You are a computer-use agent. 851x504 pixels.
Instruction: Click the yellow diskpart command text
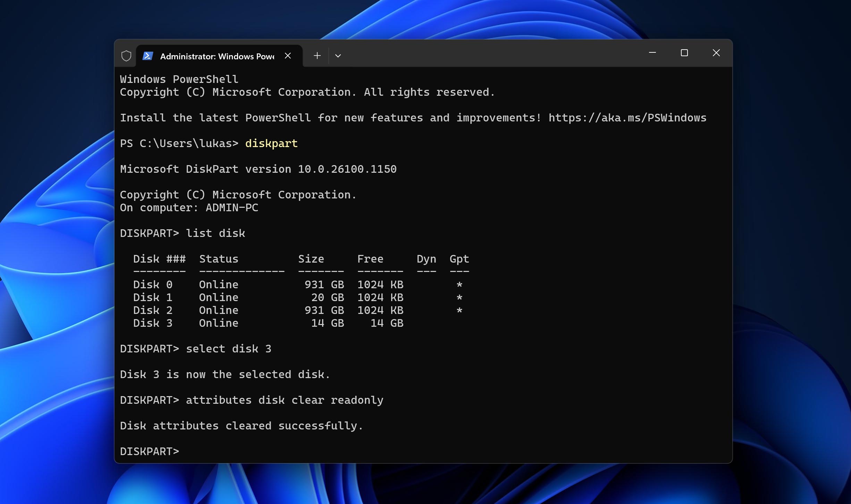[x=271, y=144]
